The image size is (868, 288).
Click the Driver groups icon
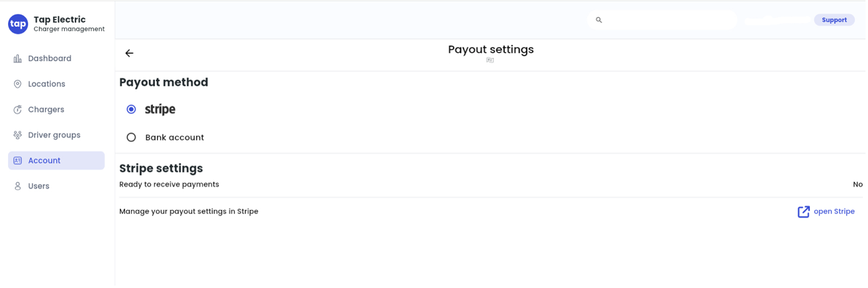click(17, 136)
